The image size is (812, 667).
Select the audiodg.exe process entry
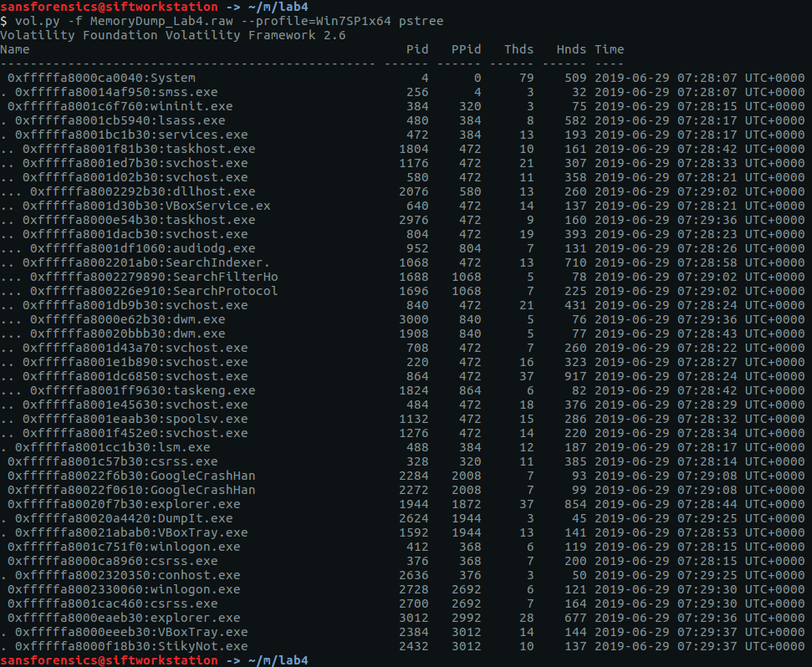coord(142,248)
